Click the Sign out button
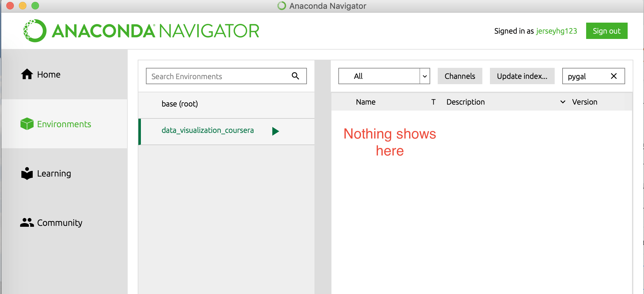The image size is (644, 294). (607, 31)
